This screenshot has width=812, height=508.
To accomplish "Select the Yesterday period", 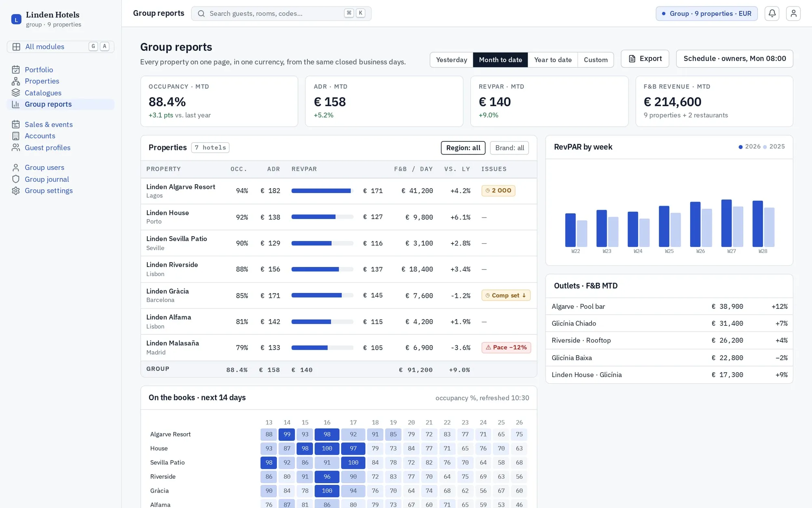I will (x=451, y=60).
